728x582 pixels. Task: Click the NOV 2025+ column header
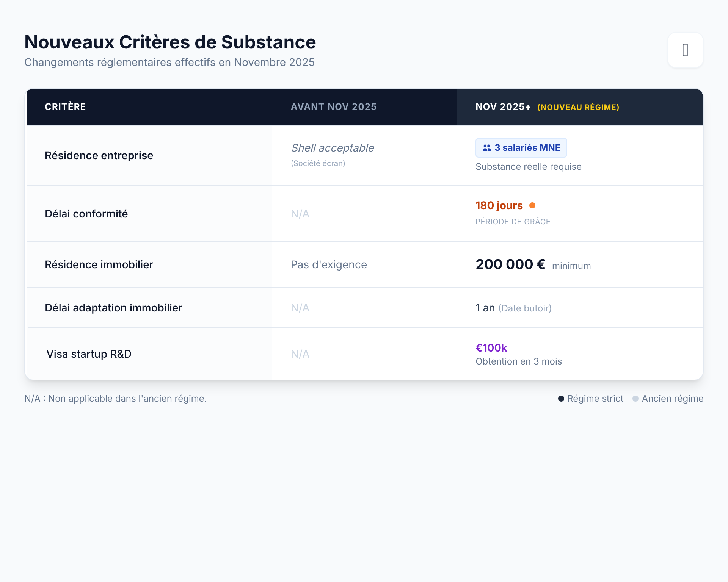[x=502, y=107]
